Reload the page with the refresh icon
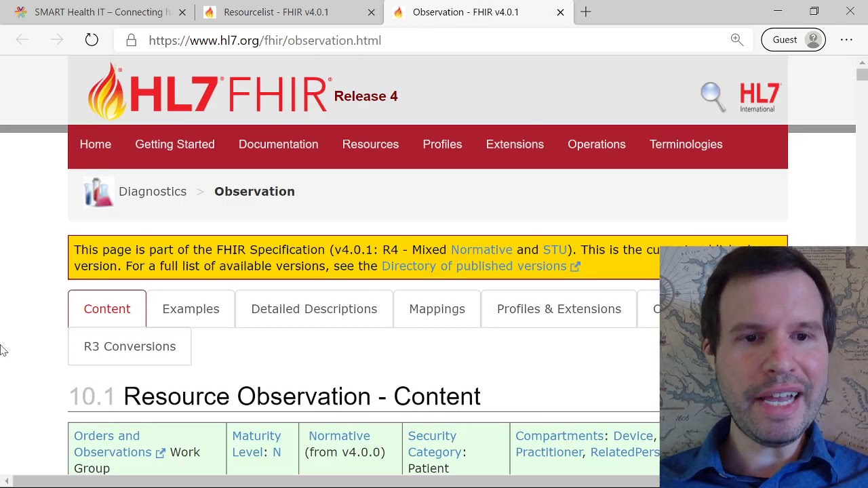This screenshot has height=488, width=868. coord(92,40)
